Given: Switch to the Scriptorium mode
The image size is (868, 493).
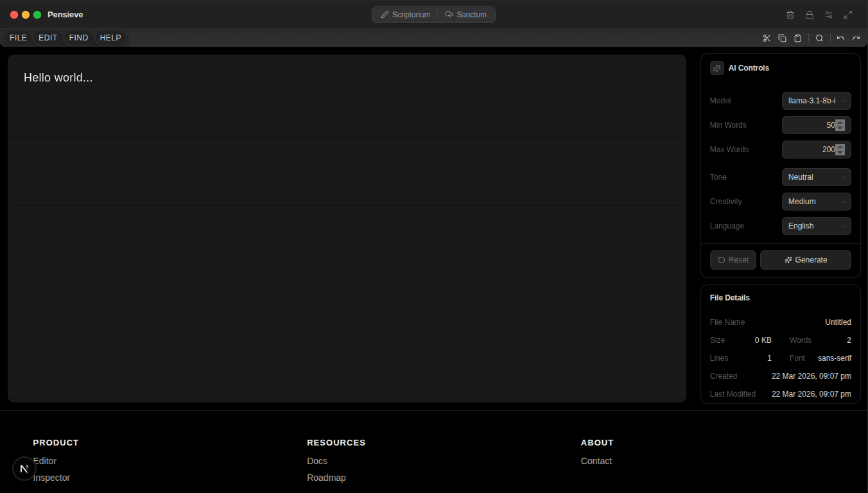Looking at the screenshot, I should (406, 15).
